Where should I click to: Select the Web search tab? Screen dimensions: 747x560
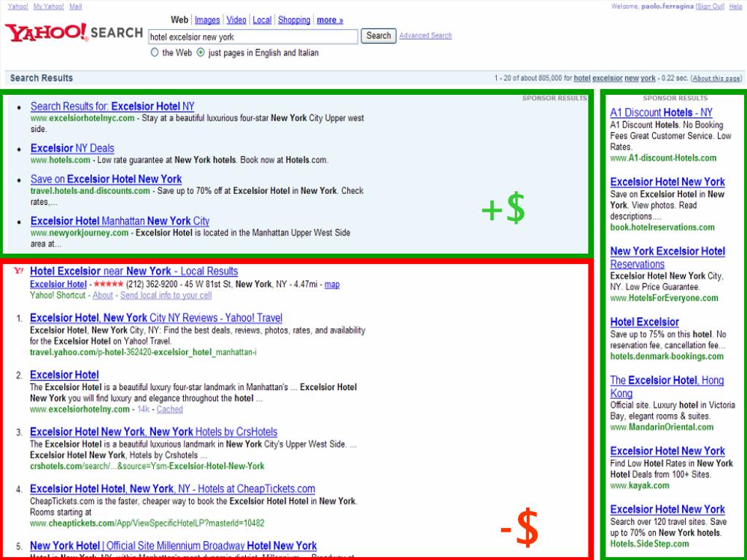point(179,20)
